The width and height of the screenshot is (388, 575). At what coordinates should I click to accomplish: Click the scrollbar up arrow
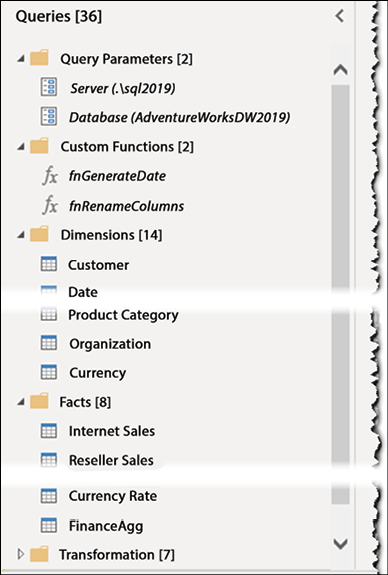coord(341,70)
